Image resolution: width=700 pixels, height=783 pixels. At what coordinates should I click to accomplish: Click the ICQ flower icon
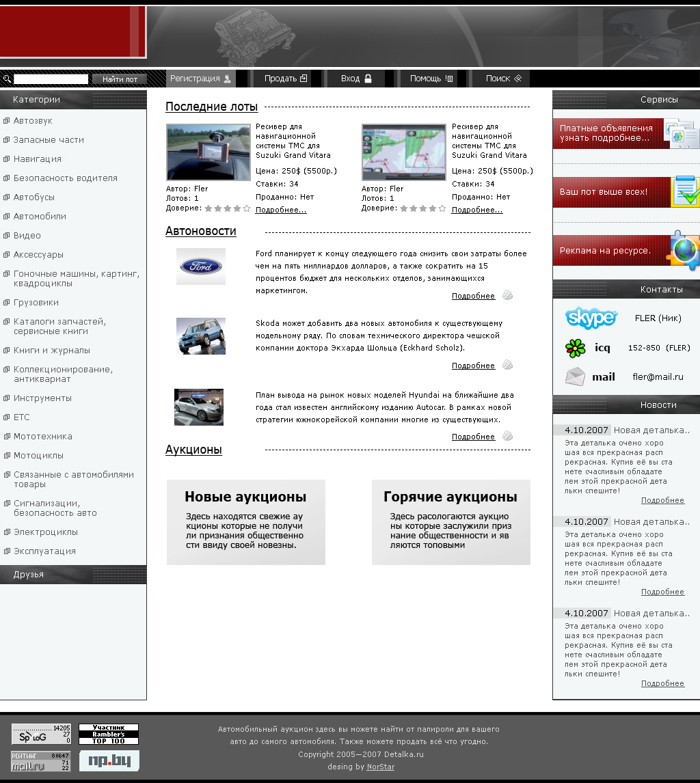pos(575,348)
